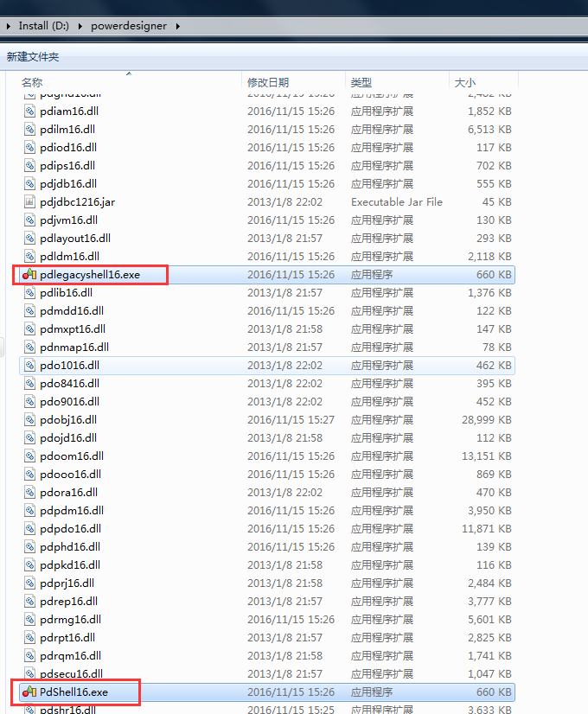Click the pdoom16.dll file icon

pos(29,456)
